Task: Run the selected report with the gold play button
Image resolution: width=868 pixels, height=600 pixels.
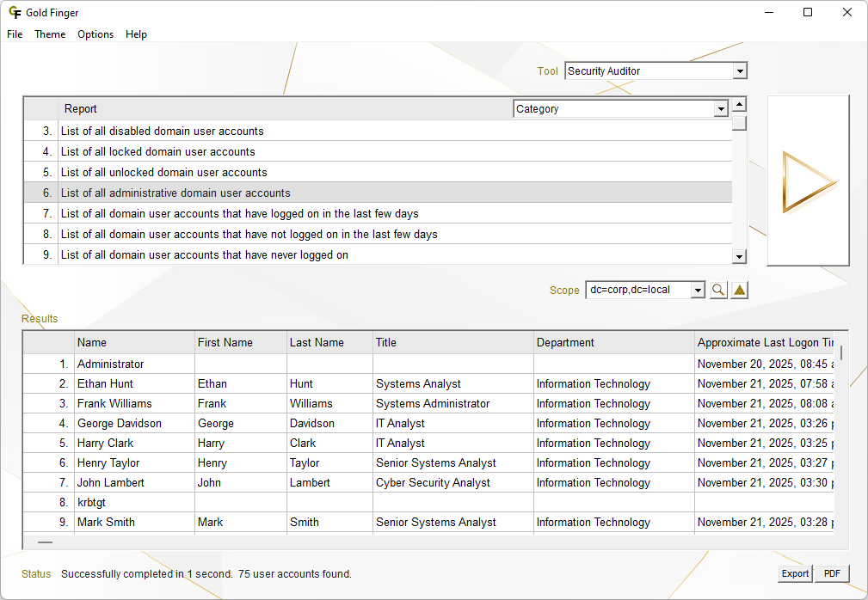Action: point(809,181)
